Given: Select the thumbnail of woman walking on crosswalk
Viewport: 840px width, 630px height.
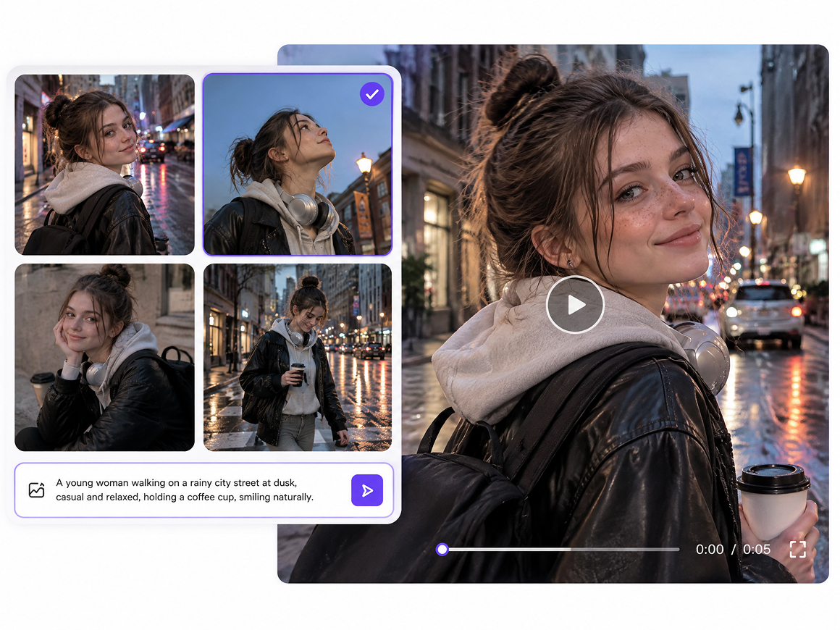Looking at the screenshot, I should pyautogui.click(x=298, y=357).
